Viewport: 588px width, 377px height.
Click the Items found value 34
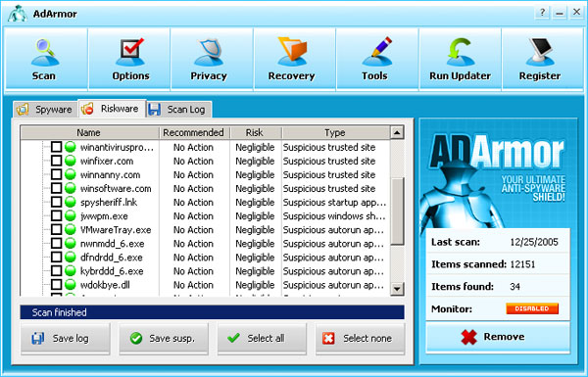[x=514, y=287]
